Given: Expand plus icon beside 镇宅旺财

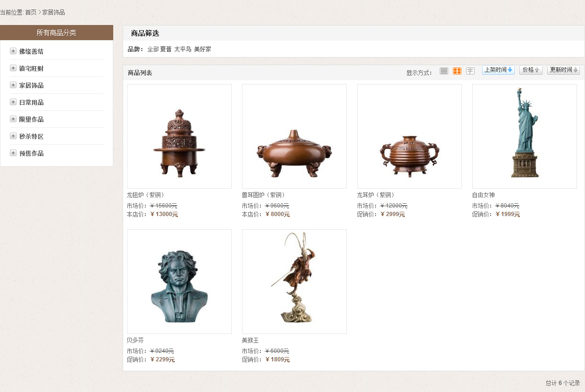Looking at the screenshot, I should tap(13, 68).
